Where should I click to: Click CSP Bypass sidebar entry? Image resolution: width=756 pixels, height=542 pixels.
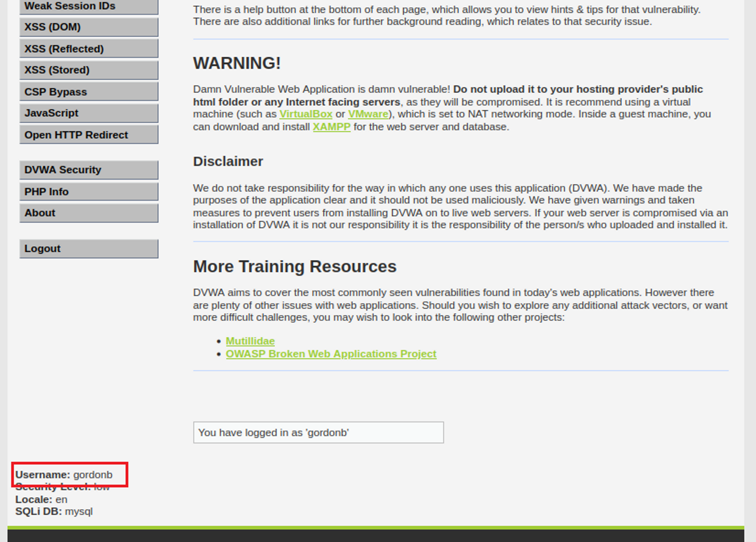[x=88, y=92]
